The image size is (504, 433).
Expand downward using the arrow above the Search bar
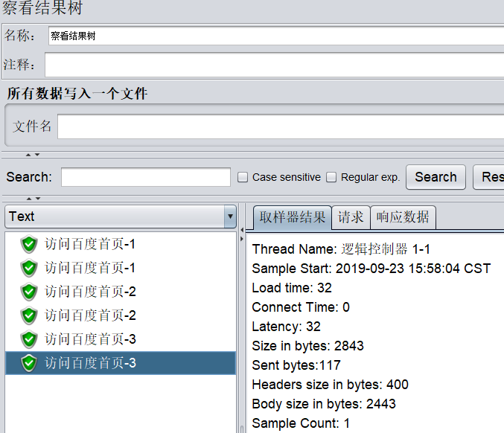click(37, 155)
